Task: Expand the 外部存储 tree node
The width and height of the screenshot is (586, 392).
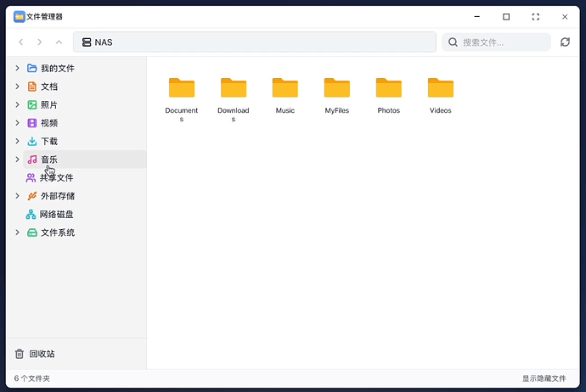Action: pos(17,196)
